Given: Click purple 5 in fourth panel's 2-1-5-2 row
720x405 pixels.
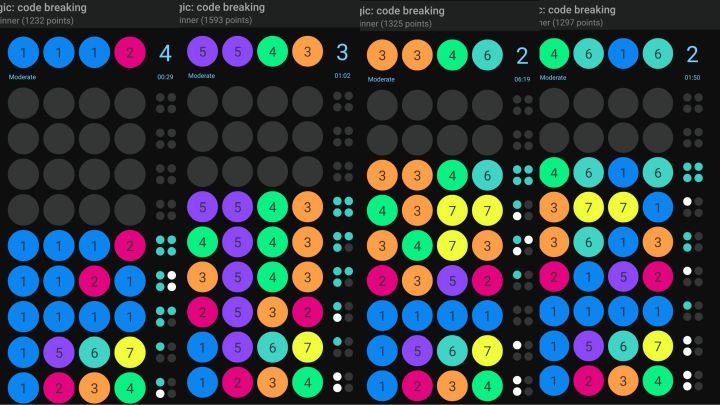Looking at the screenshot, I should 624,278.
